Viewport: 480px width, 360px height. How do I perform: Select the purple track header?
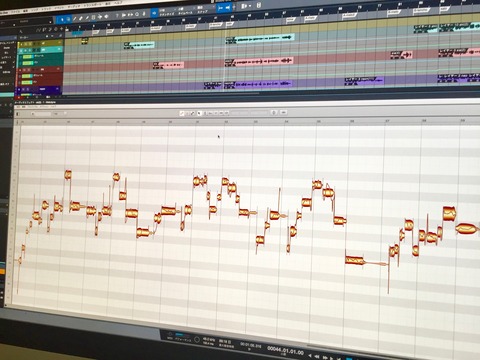(x=38, y=89)
